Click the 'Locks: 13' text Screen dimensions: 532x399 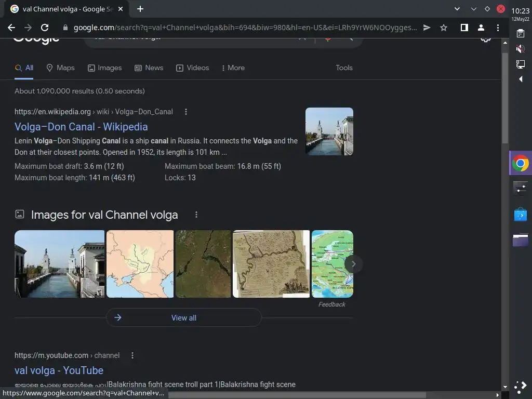click(x=180, y=178)
